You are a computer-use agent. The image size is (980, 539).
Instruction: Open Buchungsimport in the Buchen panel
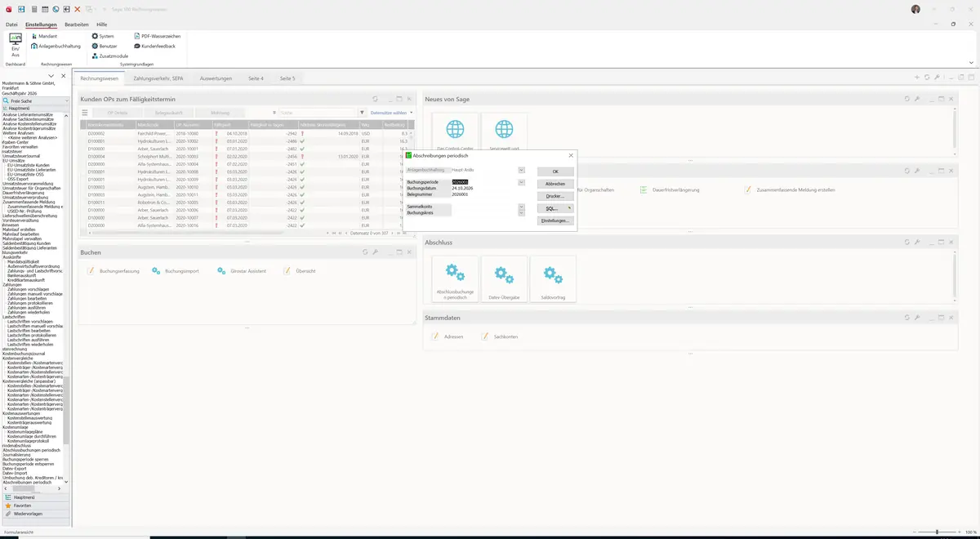[176, 270]
